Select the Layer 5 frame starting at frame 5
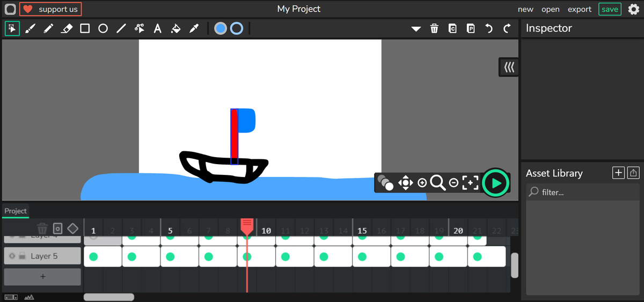The width and height of the screenshot is (644, 302). click(180, 256)
